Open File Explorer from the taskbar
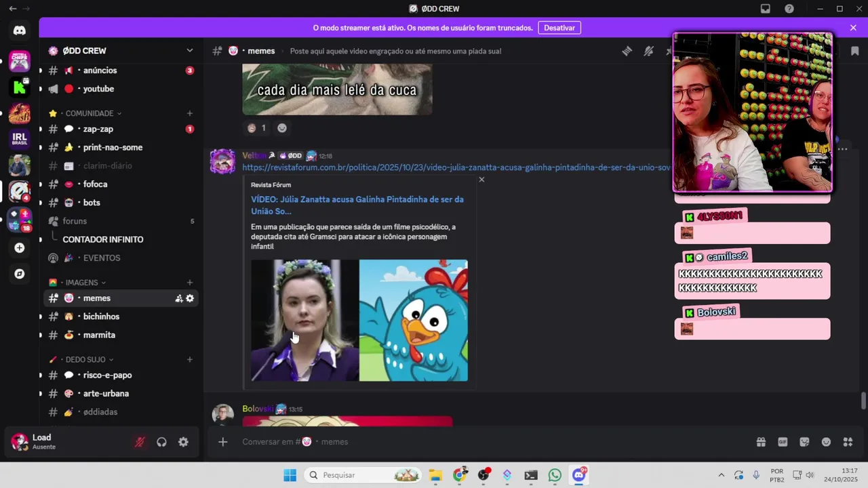Viewport: 868px width, 488px height. [x=435, y=475]
